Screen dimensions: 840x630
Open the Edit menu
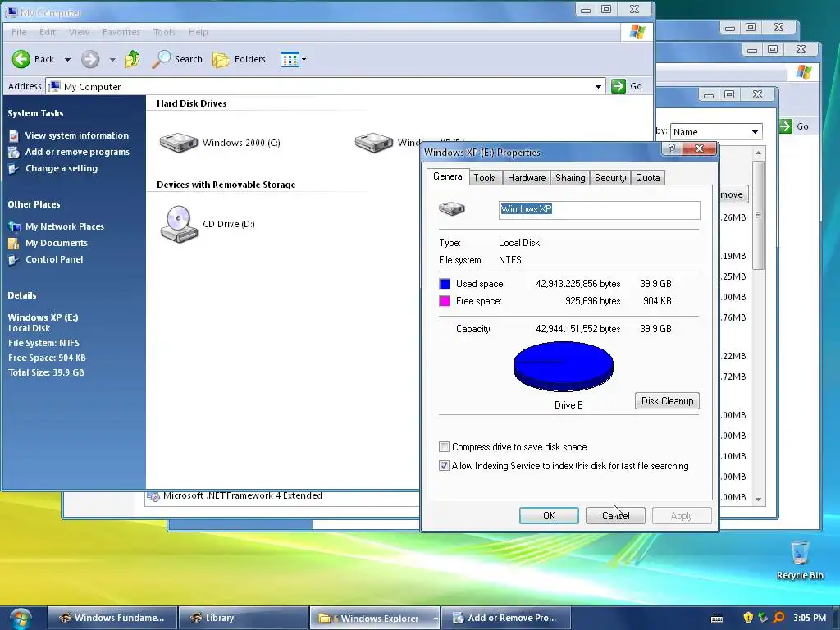tap(47, 32)
